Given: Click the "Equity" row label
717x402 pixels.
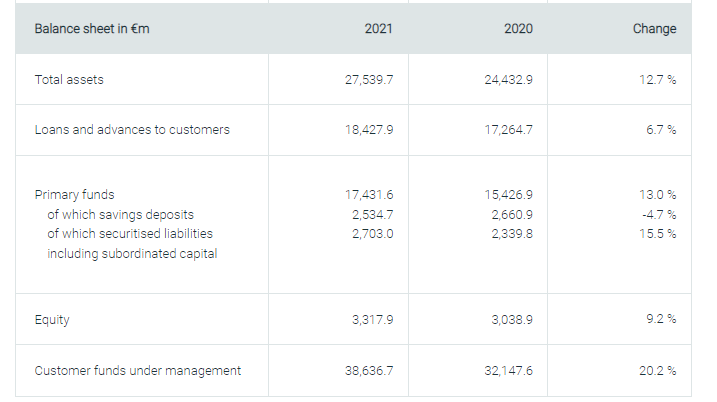Looking at the screenshot, I should [x=52, y=320].
